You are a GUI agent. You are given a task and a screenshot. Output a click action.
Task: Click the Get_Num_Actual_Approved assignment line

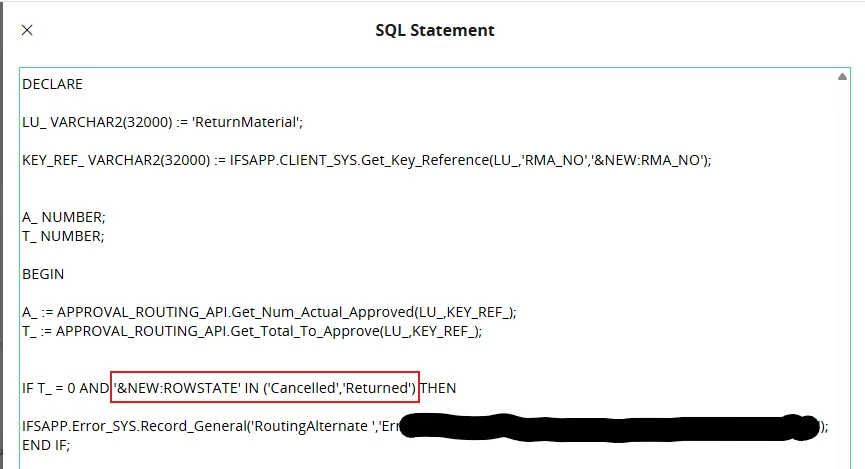click(269, 312)
